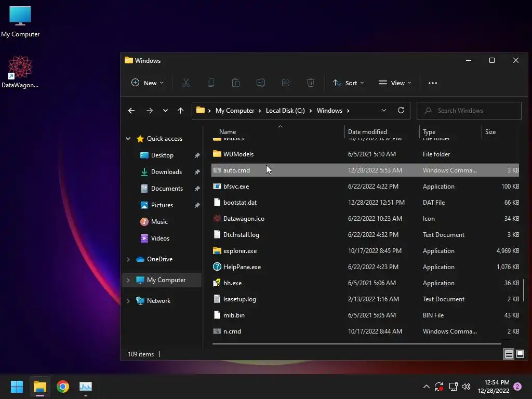The height and width of the screenshot is (399, 532).
Task: Select Documents in navigation pane
Action: pos(167,189)
